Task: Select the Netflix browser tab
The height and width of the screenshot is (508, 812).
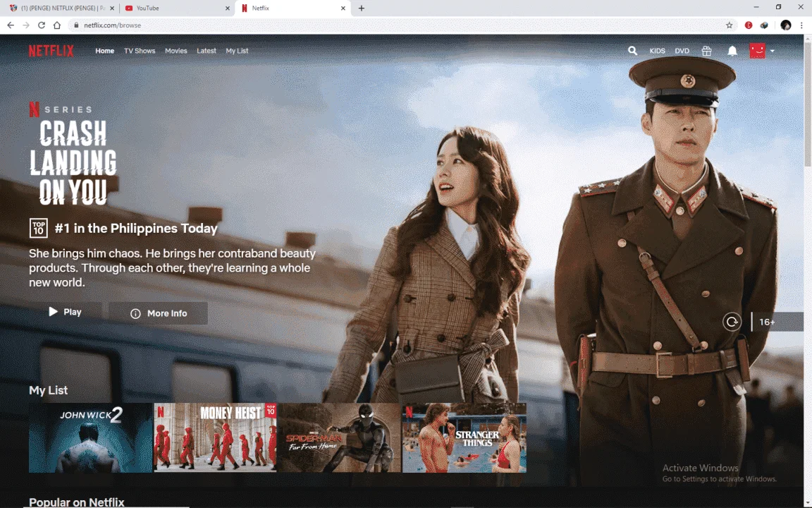Action: point(293,8)
